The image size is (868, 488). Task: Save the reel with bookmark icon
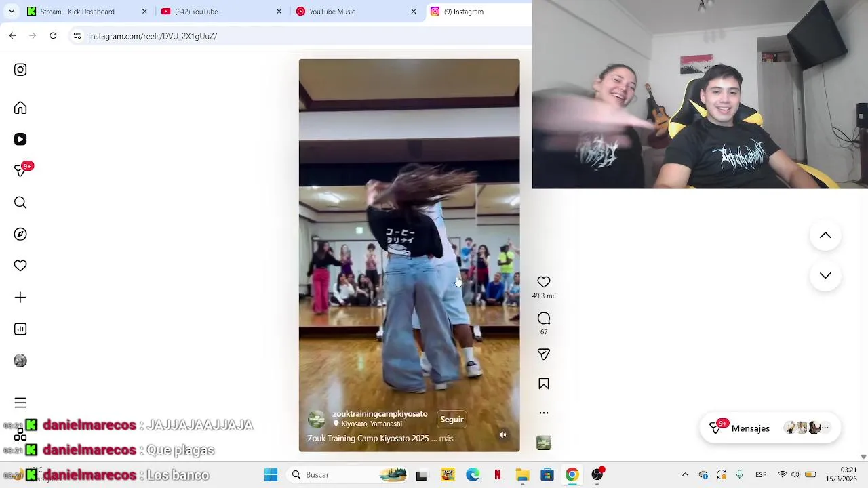544,384
